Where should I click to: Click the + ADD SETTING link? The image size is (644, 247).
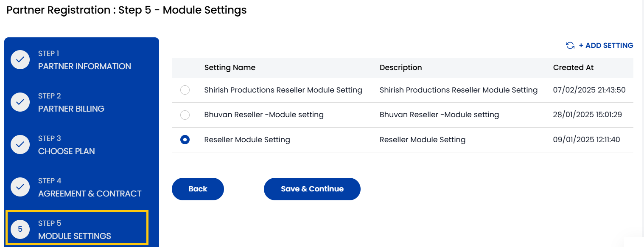point(606,45)
